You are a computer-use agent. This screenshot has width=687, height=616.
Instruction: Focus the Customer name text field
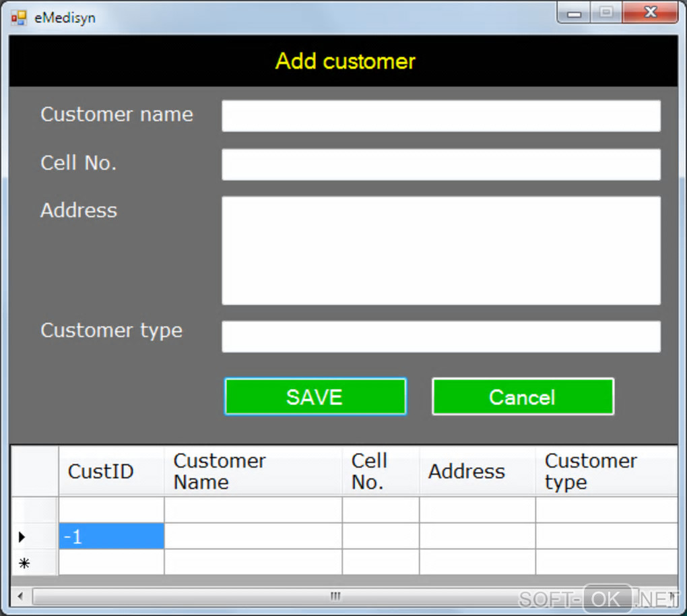coord(440,116)
